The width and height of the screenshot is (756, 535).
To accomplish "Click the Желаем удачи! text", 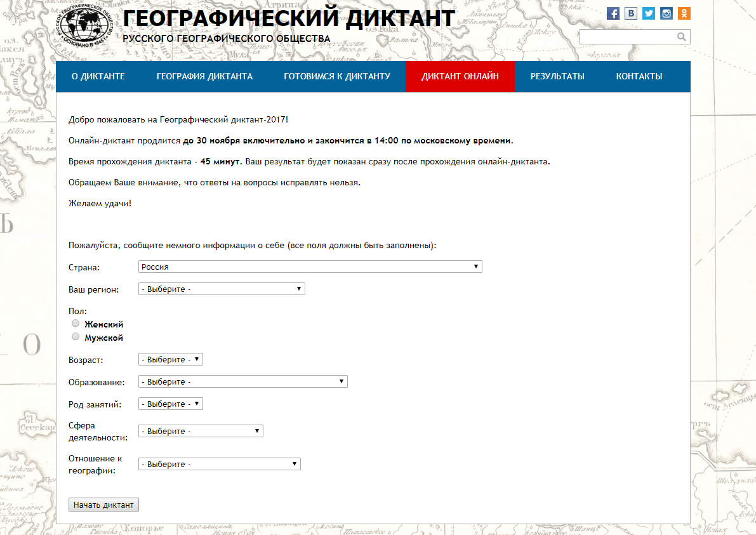I will coord(100,203).
